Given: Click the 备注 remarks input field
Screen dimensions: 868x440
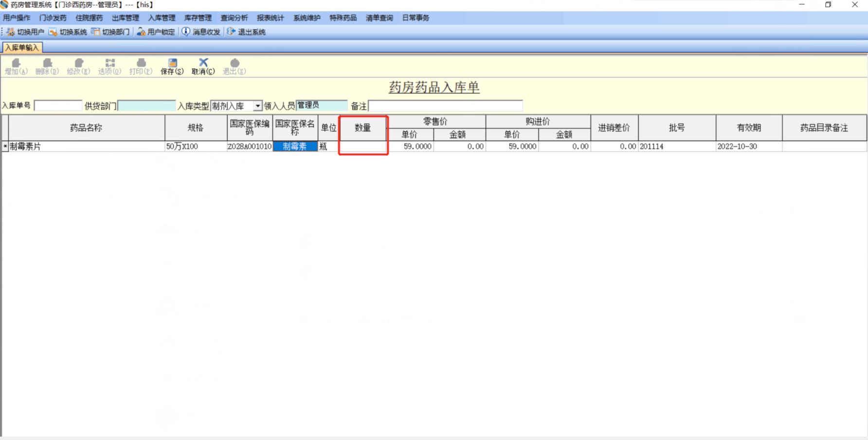Looking at the screenshot, I should coord(445,106).
